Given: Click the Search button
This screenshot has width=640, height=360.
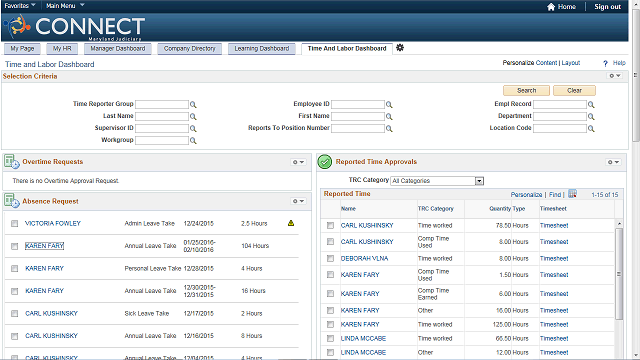Looking at the screenshot, I should click(527, 90).
